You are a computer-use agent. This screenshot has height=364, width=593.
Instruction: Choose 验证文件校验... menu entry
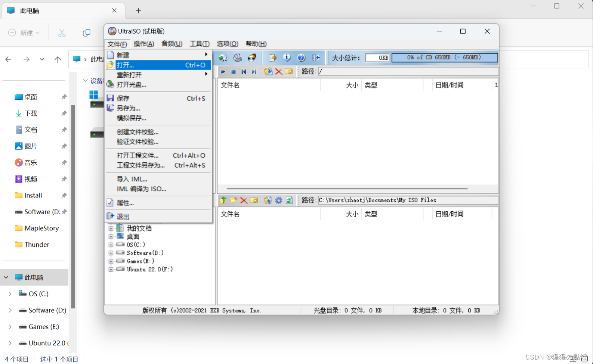click(x=158, y=141)
